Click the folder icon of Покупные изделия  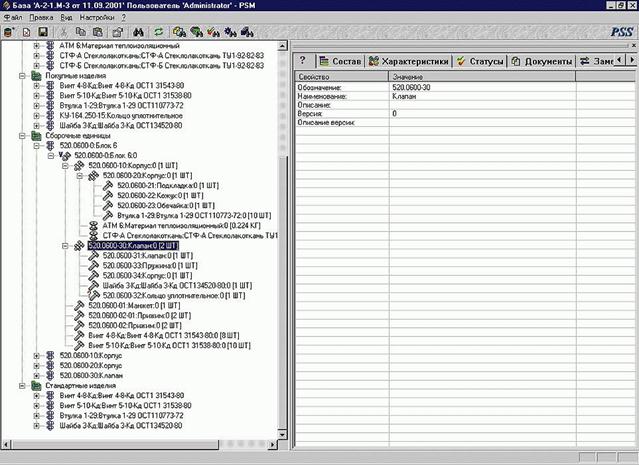[36, 76]
